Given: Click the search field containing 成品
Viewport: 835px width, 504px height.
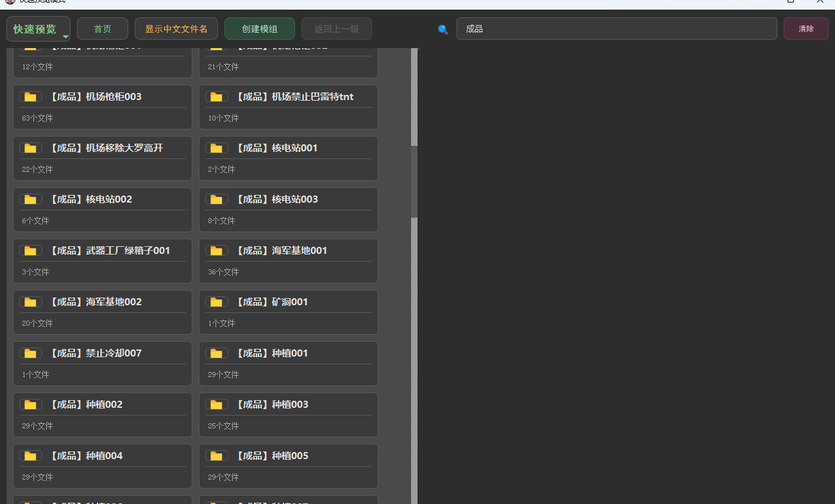Looking at the screenshot, I should click(x=617, y=29).
